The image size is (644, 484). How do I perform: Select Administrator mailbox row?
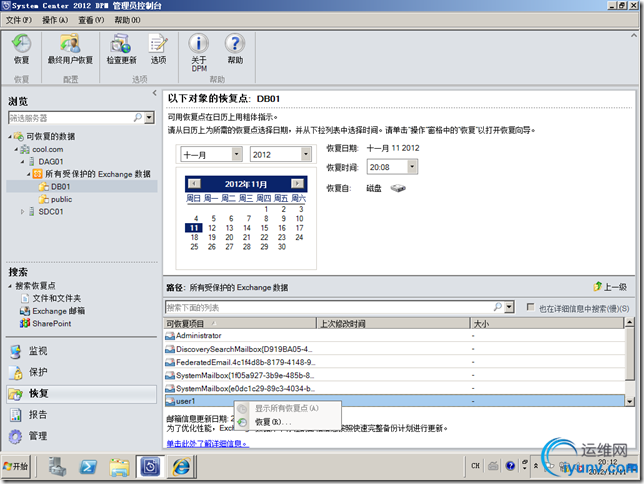[x=394, y=336]
